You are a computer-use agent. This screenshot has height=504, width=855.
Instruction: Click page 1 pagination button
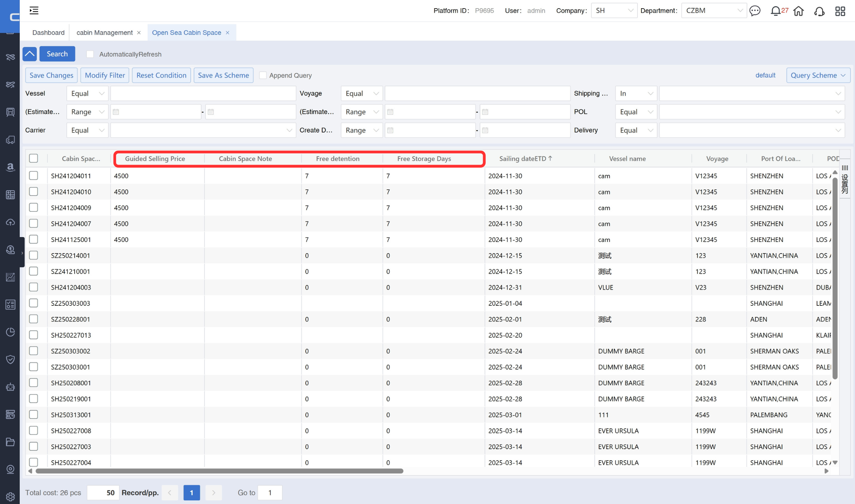[192, 493]
